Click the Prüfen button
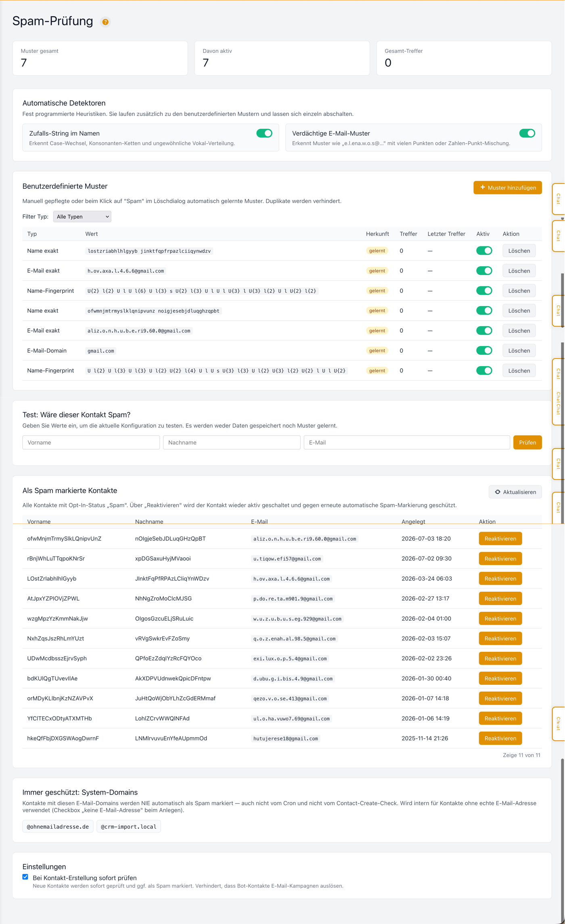 (527, 442)
